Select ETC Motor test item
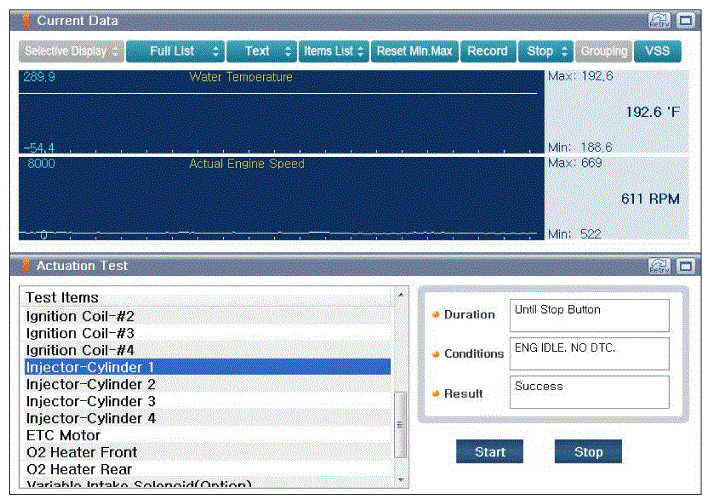 point(208,435)
